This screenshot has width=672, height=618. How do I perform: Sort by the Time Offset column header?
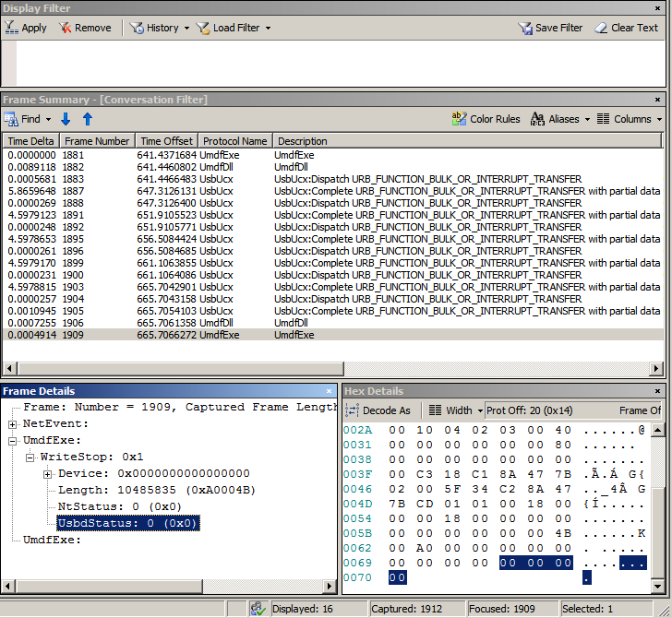coord(166,141)
